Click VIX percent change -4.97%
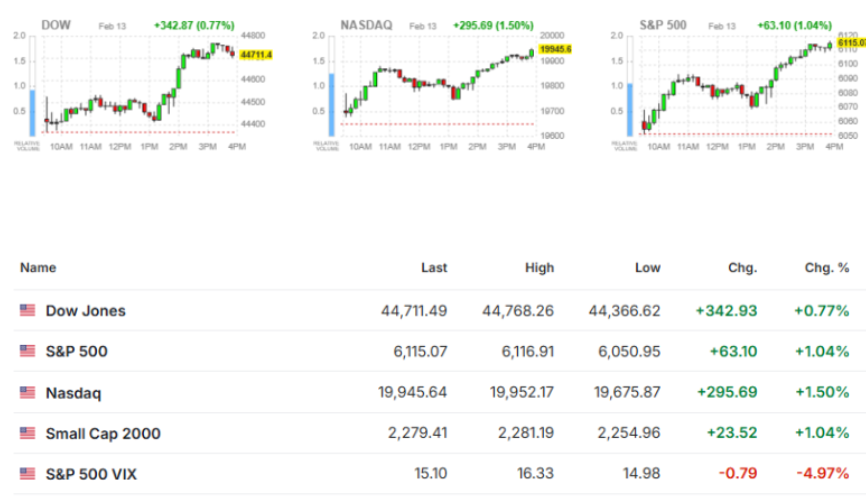Screen dimensions: 866x498 click(x=822, y=474)
